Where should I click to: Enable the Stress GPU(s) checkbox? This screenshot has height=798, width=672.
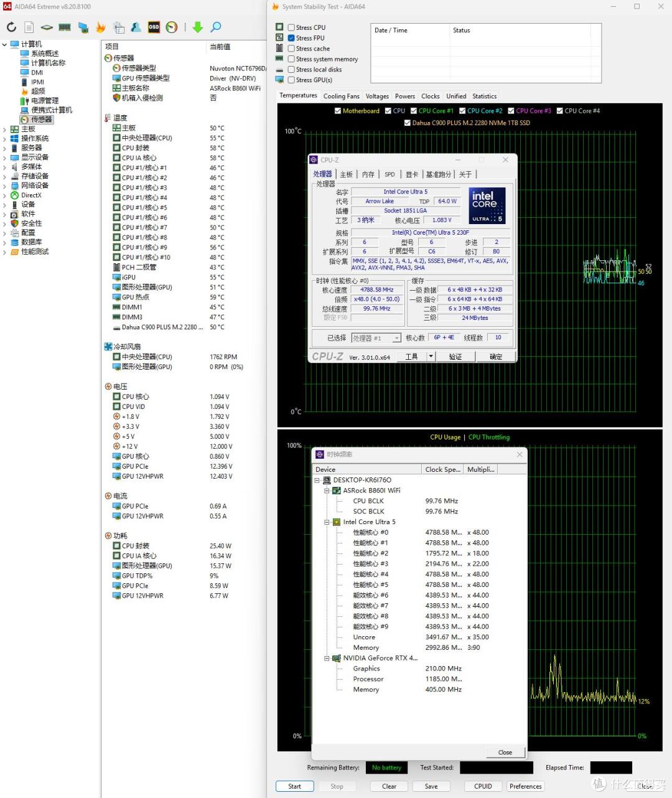coord(291,80)
